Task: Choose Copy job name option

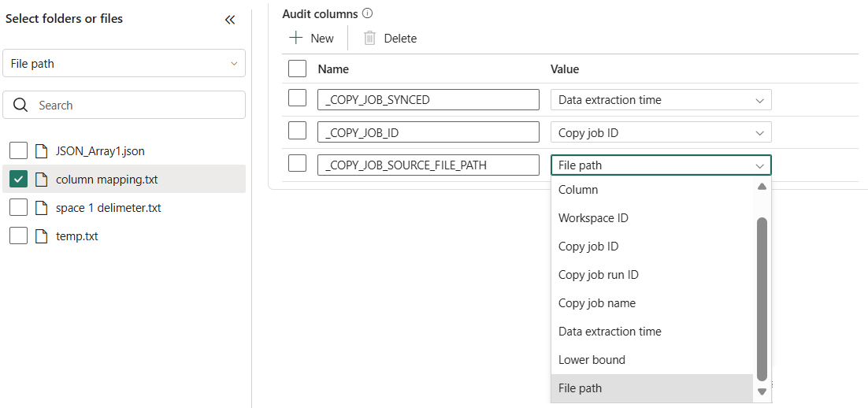Action: click(652, 302)
